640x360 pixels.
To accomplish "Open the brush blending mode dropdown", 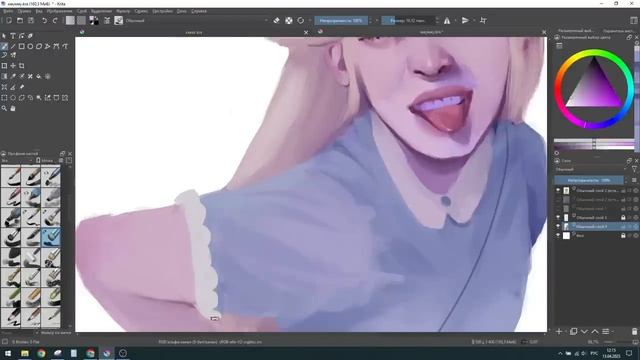I will click(x=196, y=20).
